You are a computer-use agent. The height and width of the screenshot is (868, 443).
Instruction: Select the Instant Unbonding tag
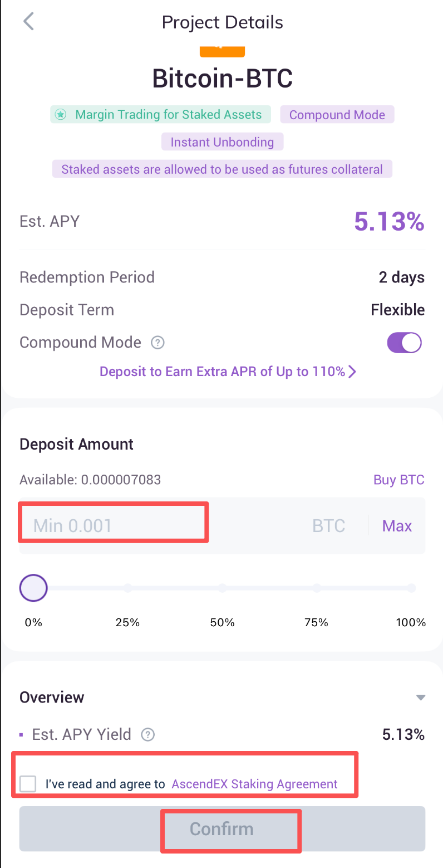point(222,142)
